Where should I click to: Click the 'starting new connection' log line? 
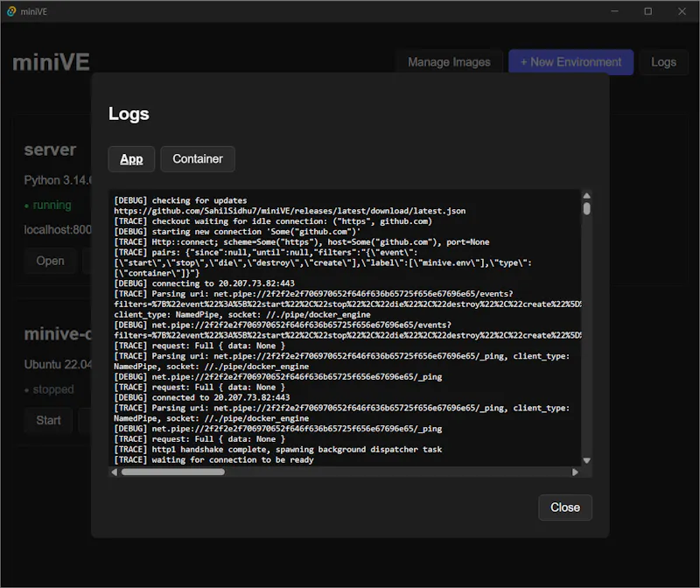(x=237, y=232)
